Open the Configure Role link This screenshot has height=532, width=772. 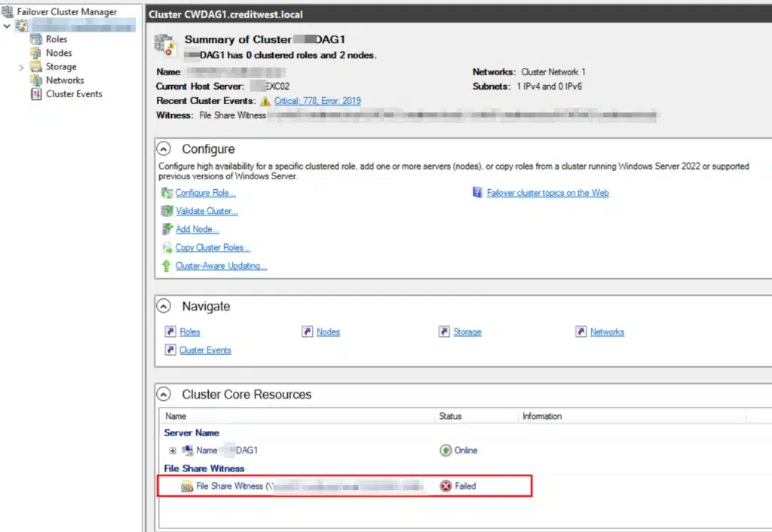pos(205,193)
